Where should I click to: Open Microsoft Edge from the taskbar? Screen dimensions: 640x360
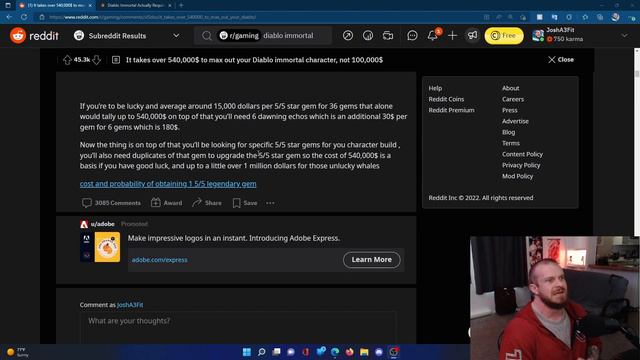pos(335,352)
